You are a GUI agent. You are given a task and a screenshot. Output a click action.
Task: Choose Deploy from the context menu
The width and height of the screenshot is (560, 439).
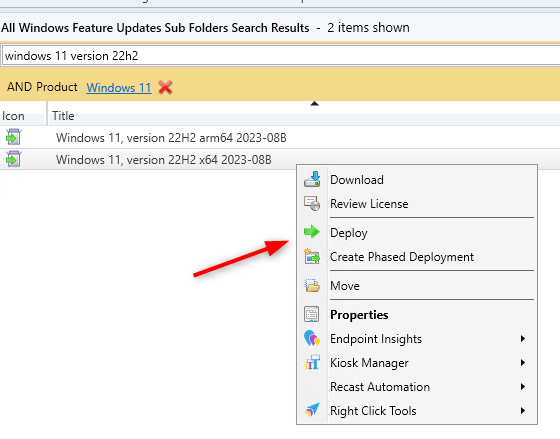pos(417,233)
